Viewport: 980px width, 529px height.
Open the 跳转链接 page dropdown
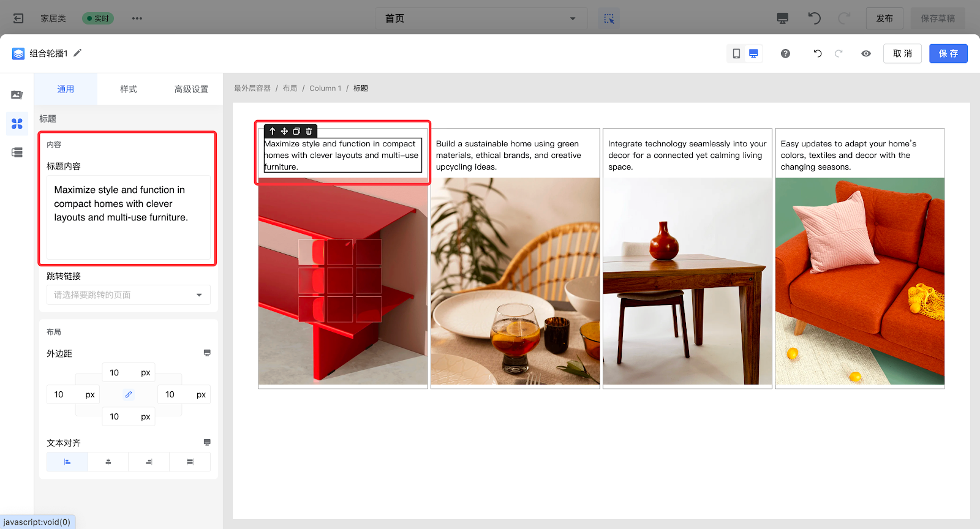point(129,295)
